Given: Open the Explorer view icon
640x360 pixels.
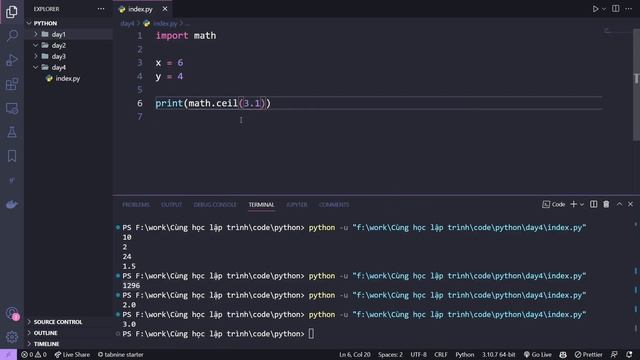Looking at the screenshot, I should [12, 12].
